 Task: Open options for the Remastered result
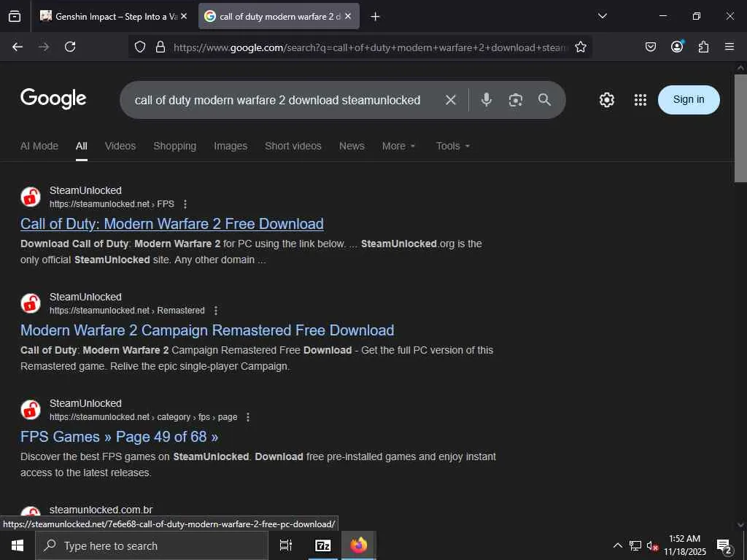tap(216, 311)
